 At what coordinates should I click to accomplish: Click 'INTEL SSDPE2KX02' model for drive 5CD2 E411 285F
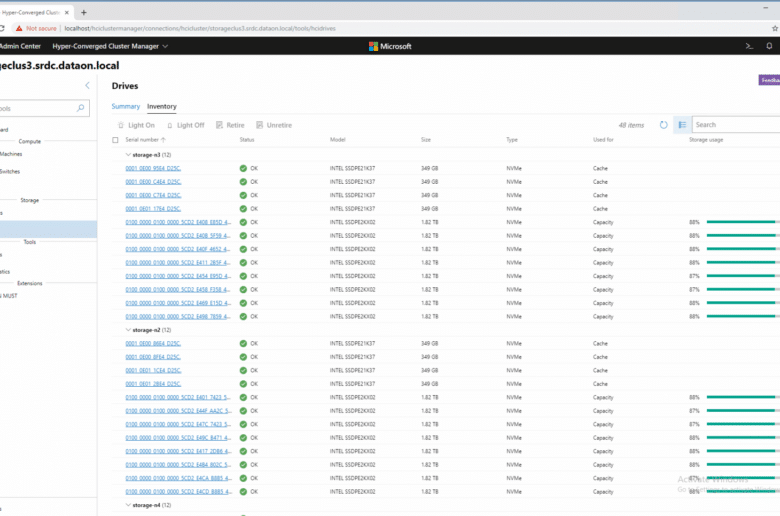click(352, 262)
